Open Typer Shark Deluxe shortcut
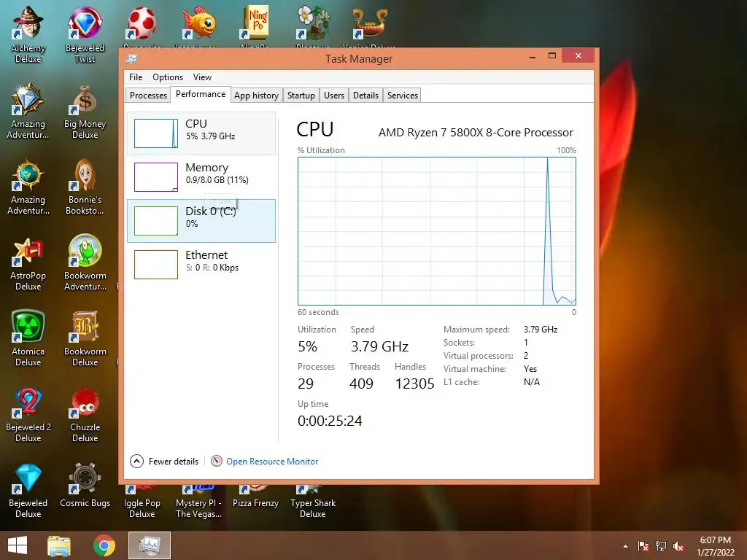747x560 pixels. tap(313, 502)
